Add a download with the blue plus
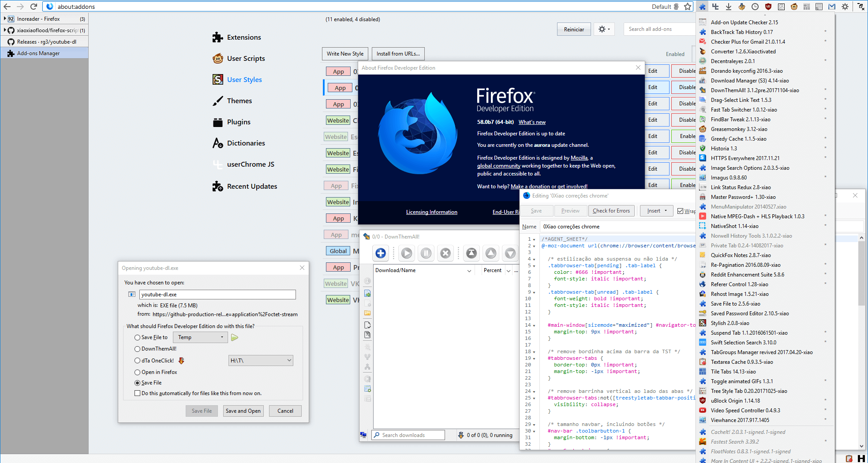Viewport: 868px width, 463px height. point(381,253)
